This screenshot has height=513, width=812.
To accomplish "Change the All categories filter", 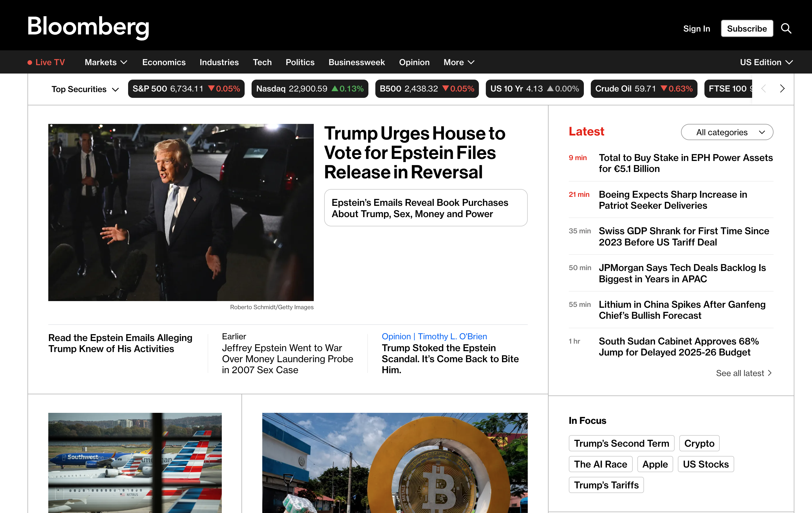I will pos(727,132).
